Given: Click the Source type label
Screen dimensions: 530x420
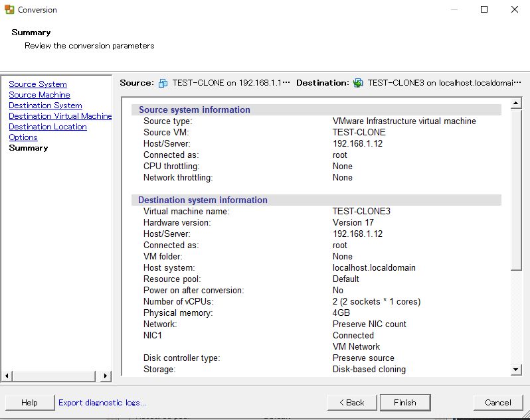Looking at the screenshot, I should (167, 121).
